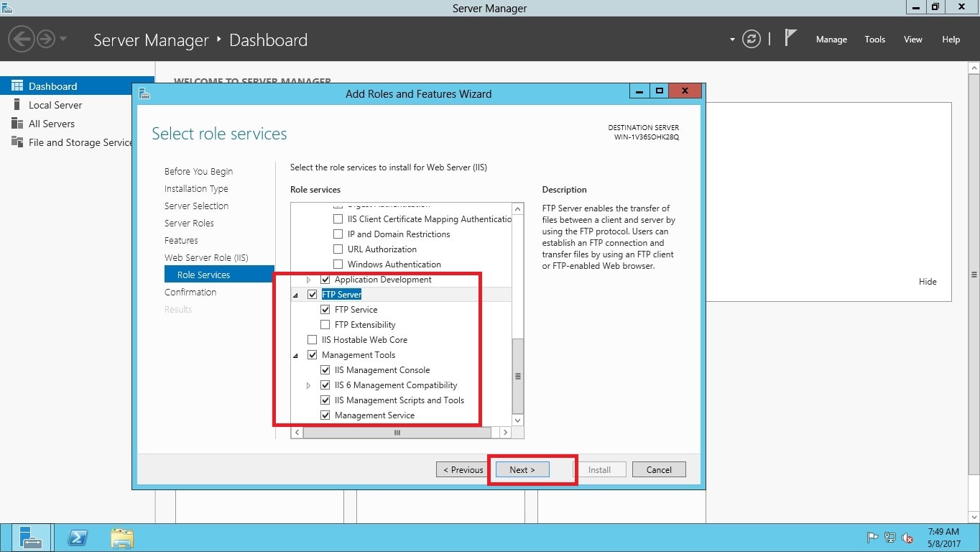Click the Action Center flag in system tray
Image resolution: width=980 pixels, height=552 pixels.
coord(873,538)
